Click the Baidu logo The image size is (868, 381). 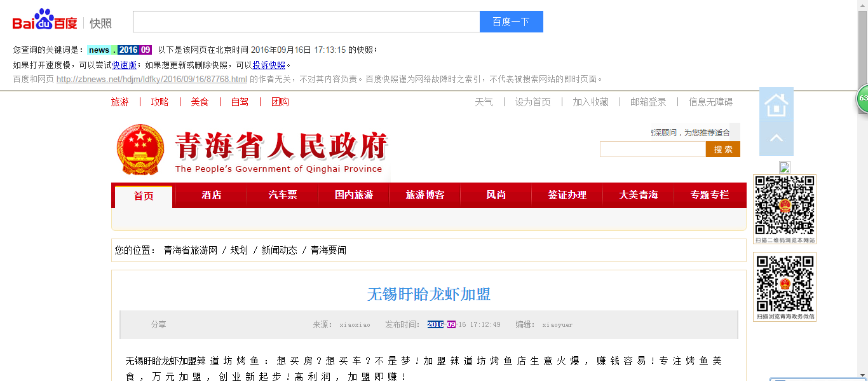point(44,20)
